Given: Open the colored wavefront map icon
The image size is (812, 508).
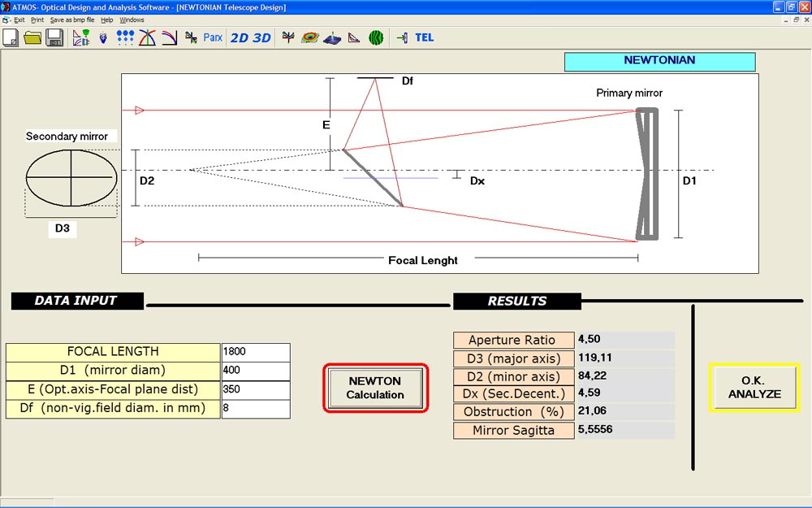Looking at the screenshot, I should (309, 37).
